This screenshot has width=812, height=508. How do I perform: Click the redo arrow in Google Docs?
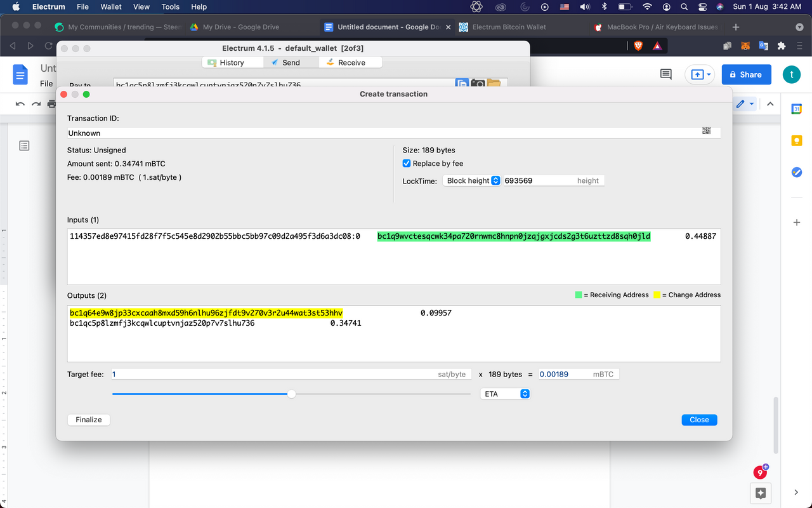36,104
